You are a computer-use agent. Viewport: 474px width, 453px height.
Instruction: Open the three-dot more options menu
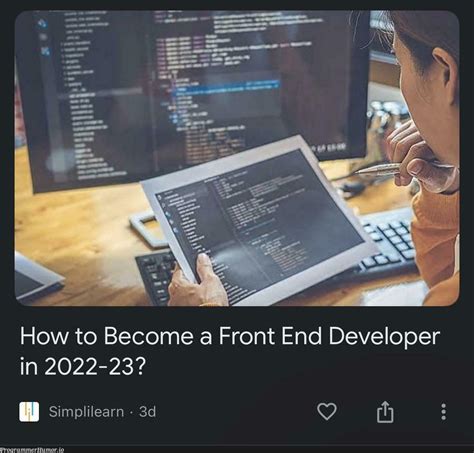(443, 412)
